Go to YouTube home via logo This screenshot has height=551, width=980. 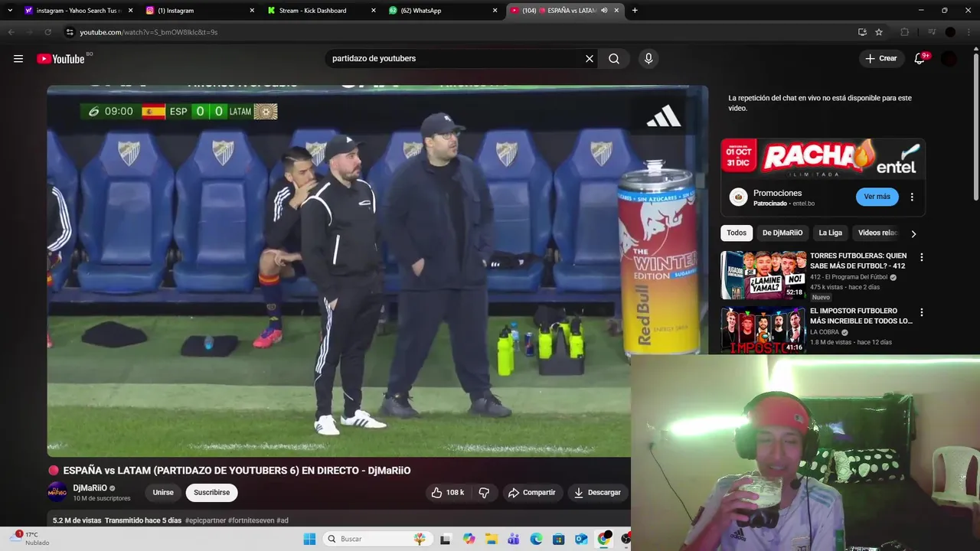60,59
